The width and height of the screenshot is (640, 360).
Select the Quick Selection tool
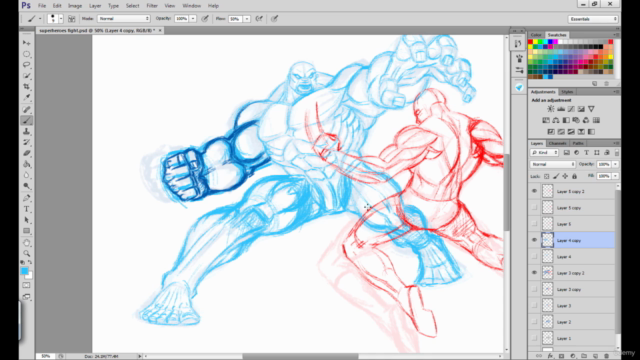click(x=27, y=76)
